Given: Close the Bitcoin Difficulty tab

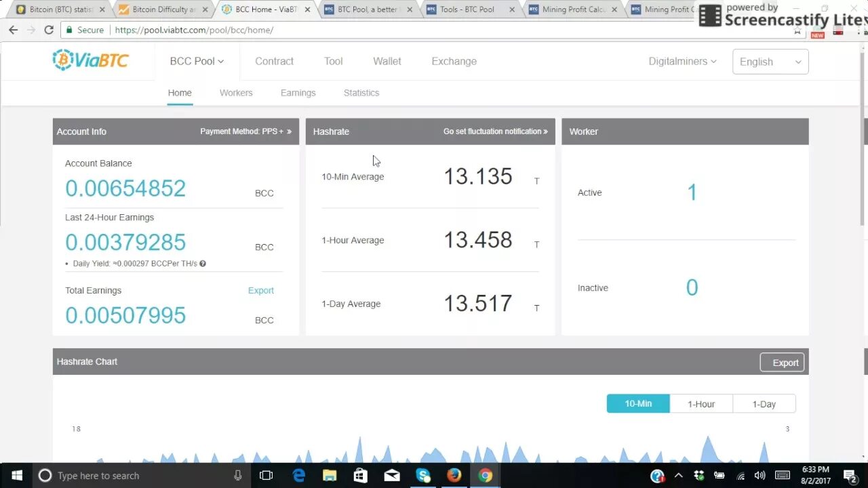Looking at the screenshot, I should click(x=205, y=9).
